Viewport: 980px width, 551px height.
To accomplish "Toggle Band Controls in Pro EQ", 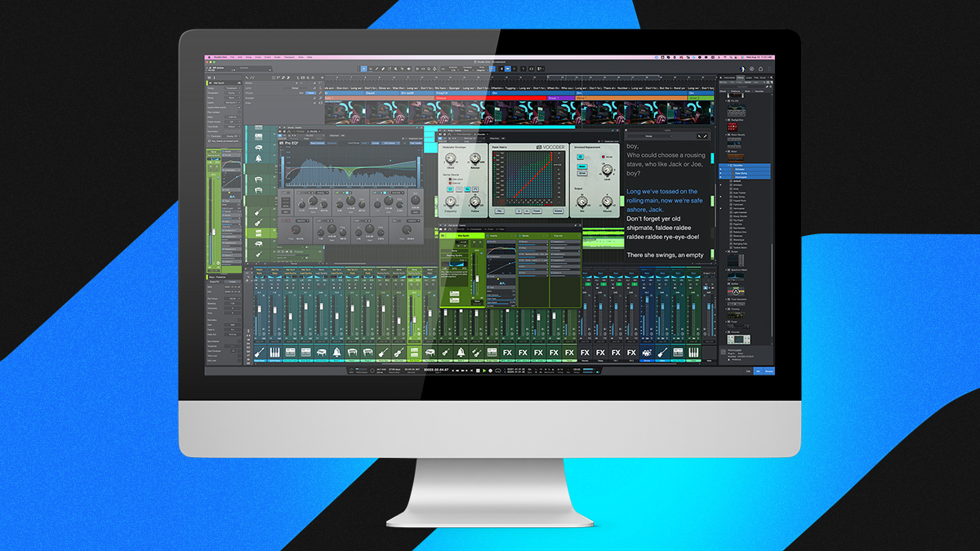I will click(318, 143).
